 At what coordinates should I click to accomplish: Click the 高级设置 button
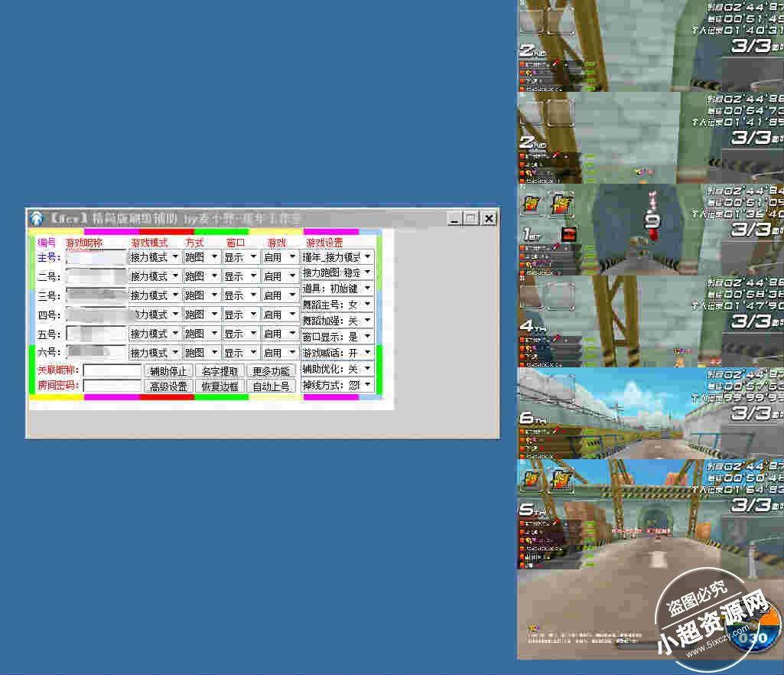pyautogui.click(x=168, y=386)
